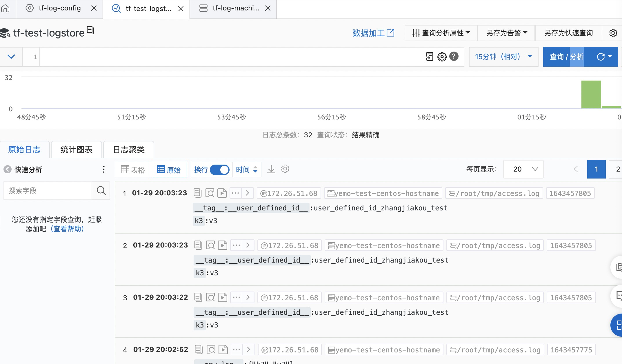Viewport: 622px width, 364px height.
Task: Copy log row 3 icon
Action: click(198, 297)
